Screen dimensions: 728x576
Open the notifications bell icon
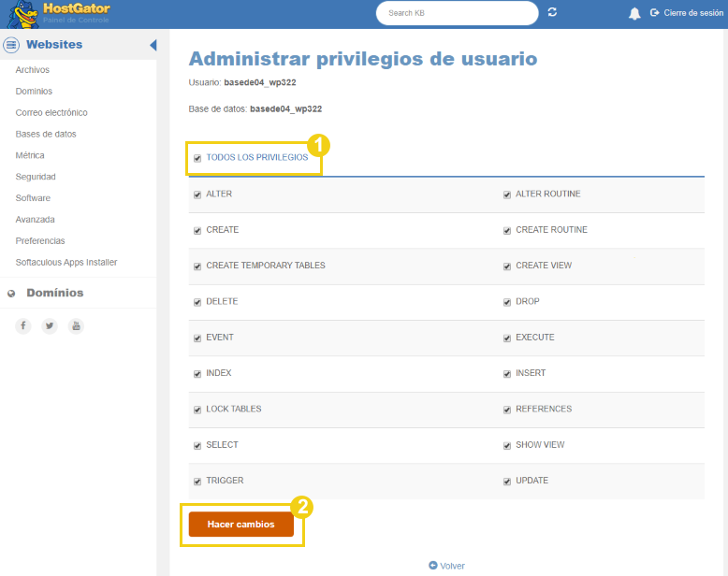pos(634,13)
